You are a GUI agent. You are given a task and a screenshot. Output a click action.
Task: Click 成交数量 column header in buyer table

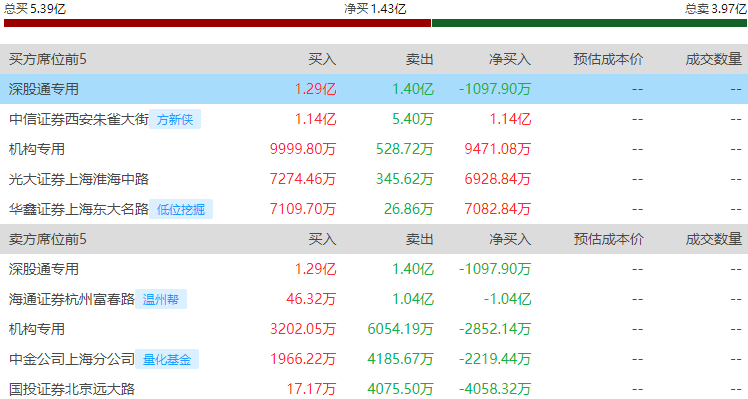click(x=714, y=59)
